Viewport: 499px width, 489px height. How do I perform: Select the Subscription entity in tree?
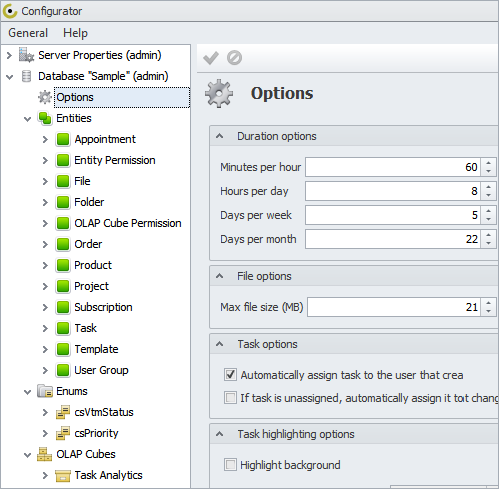[103, 307]
